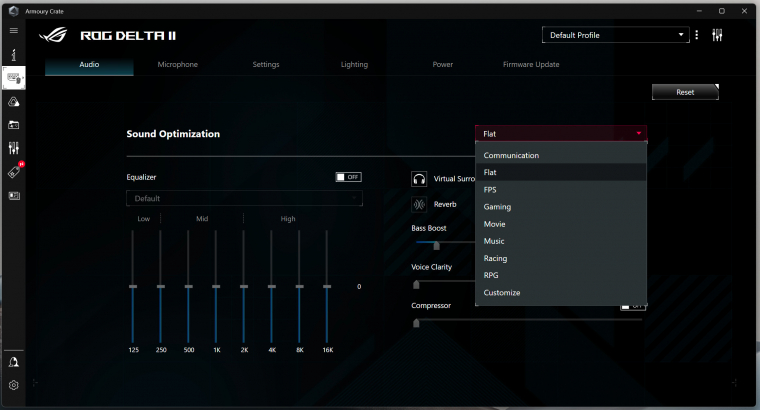The width and height of the screenshot is (760, 410).
Task: Select the Gaming sound preset
Action: click(561, 207)
